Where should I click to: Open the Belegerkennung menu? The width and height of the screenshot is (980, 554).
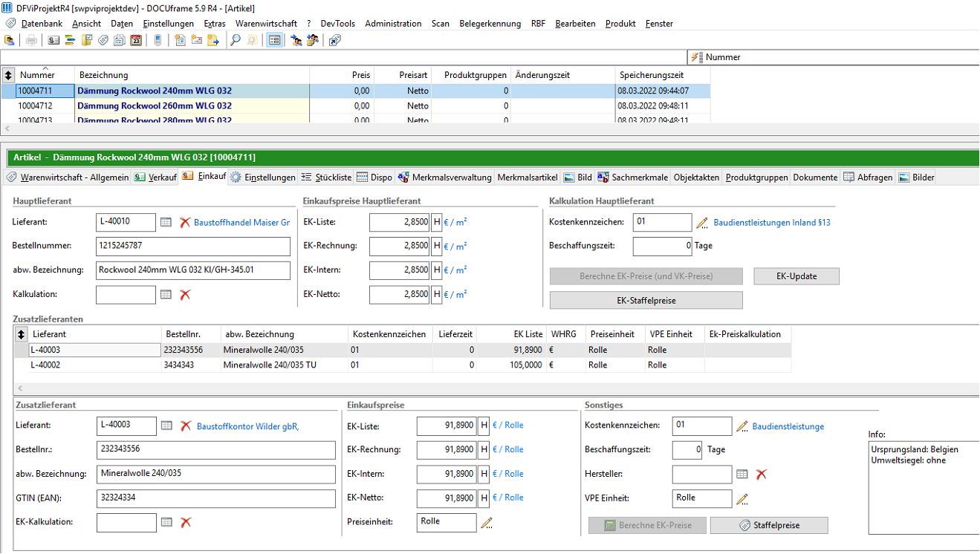pyautogui.click(x=490, y=23)
